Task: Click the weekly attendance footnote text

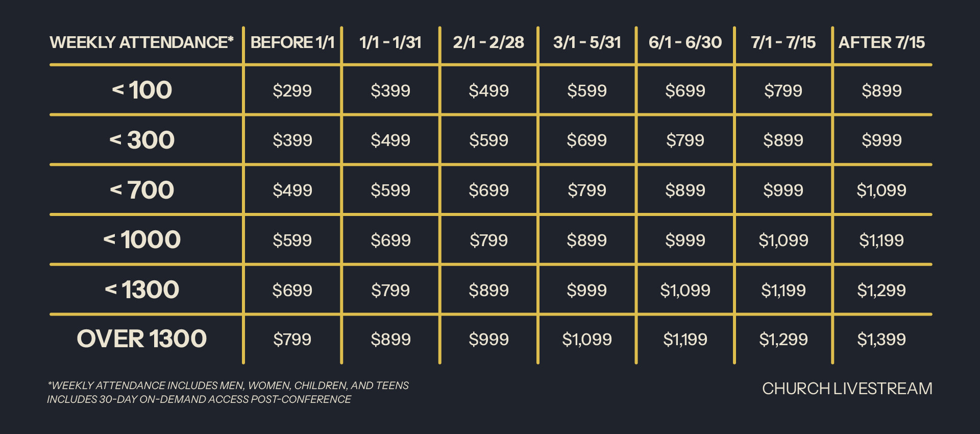Action: (x=228, y=385)
